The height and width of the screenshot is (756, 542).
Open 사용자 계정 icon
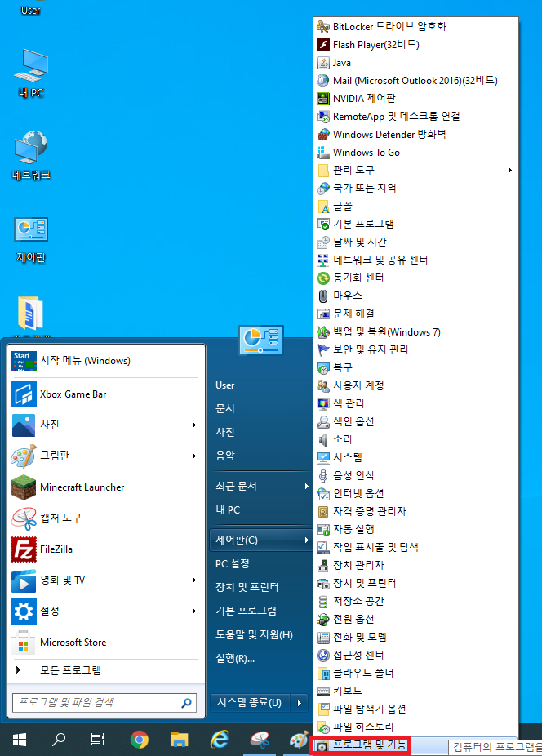[323, 385]
